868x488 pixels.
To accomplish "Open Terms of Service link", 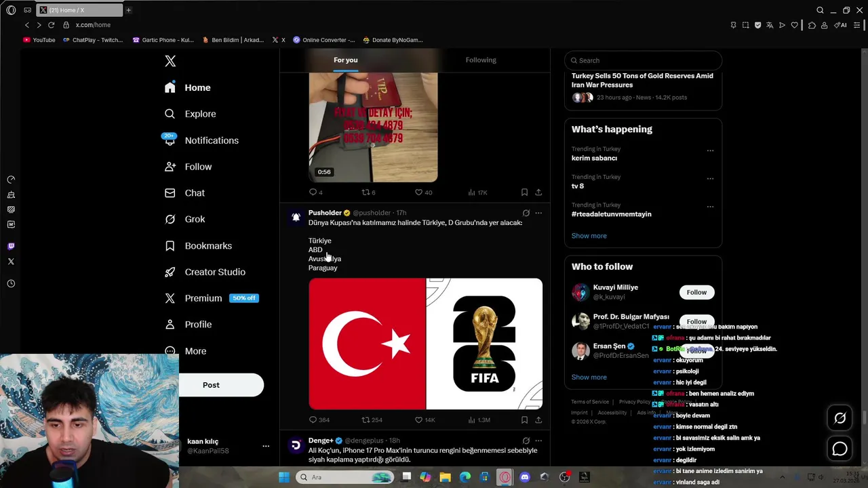I will [590, 402].
